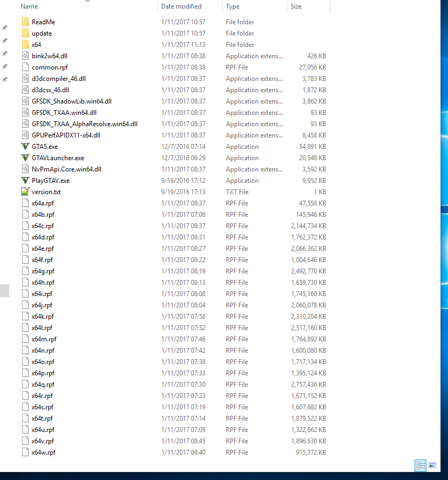The width and height of the screenshot is (448, 480).
Task: Click the x64g.rpf file icon
Action: [25, 271]
